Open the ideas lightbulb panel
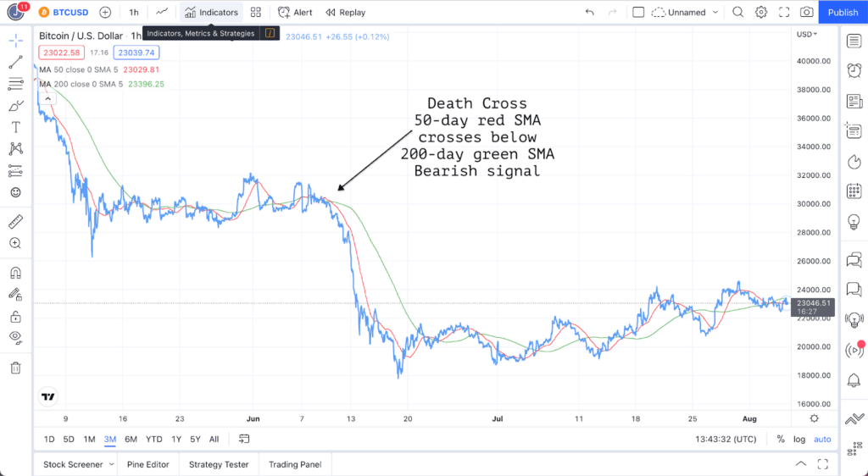The image size is (868, 476). 854,222
